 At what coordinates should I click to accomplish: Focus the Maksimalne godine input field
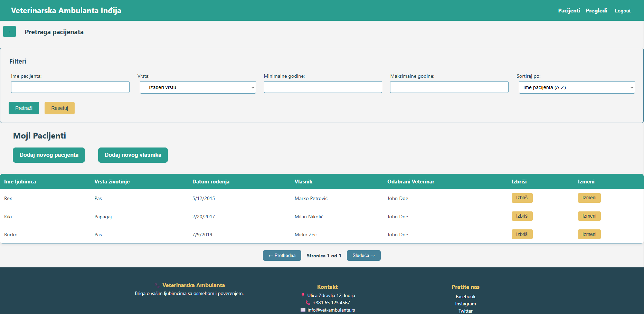tap(449, 87)
